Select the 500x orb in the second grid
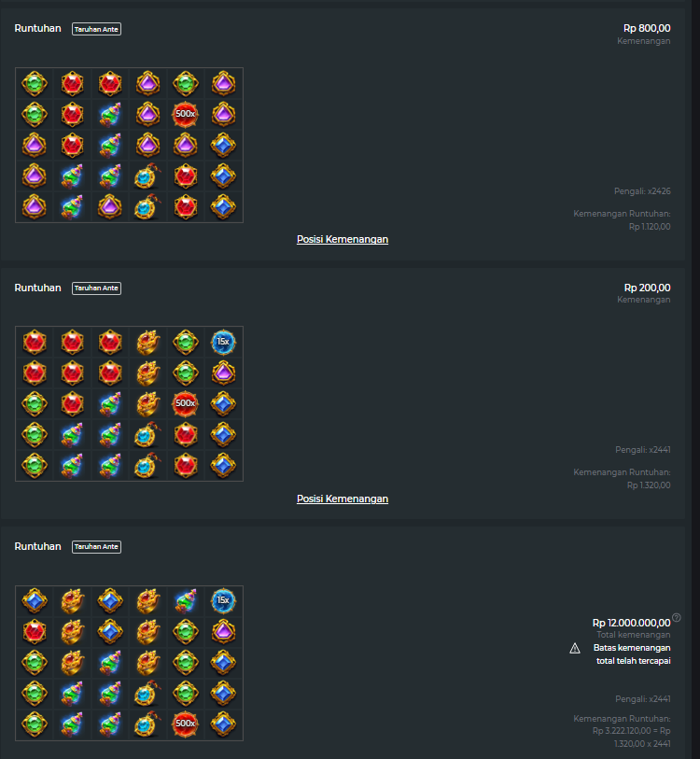 point(186,403)
